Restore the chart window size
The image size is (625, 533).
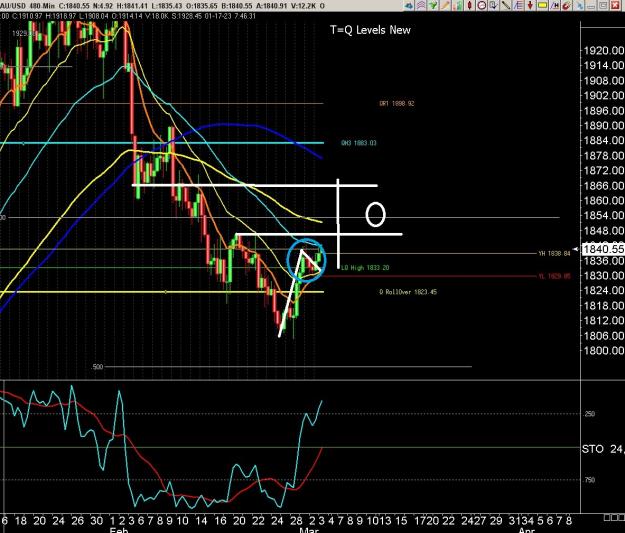tap(603, 6)
